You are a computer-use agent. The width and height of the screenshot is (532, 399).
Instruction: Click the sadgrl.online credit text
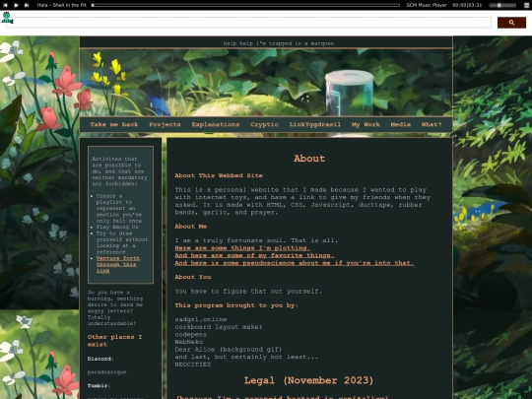[x=201, y=319]
